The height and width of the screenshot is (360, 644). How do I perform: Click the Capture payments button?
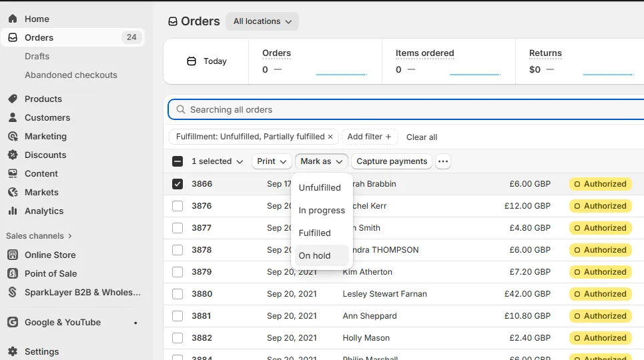tap(392, 161)
